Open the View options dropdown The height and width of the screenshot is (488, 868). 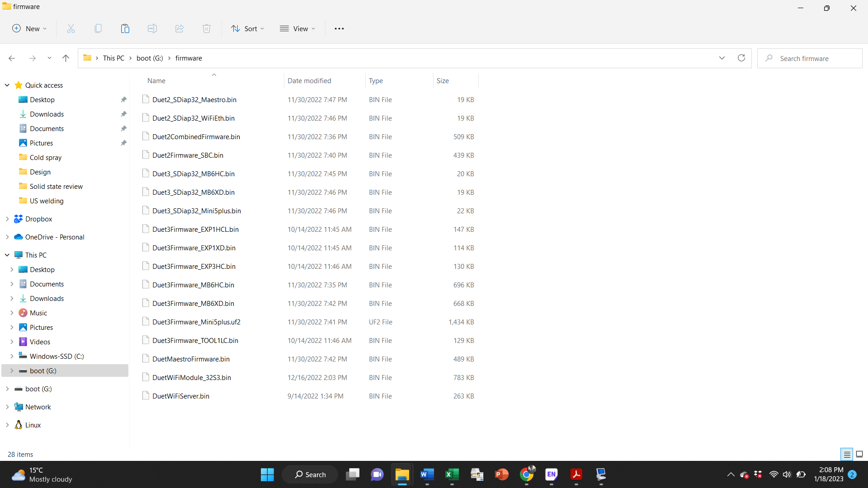pyautogui.click(x=297, y=28)
